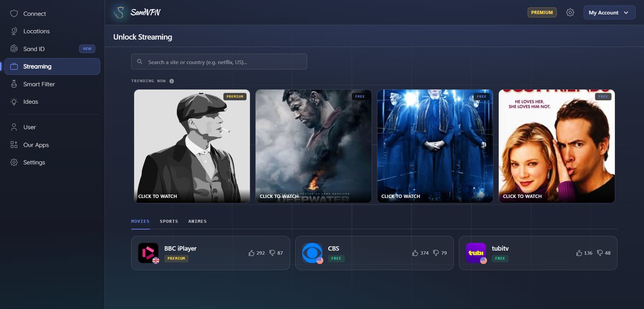The height and width of the screenshot is (309, 644).
Task: Click the Unlock Streaming heading
Action: pos(142,37)
